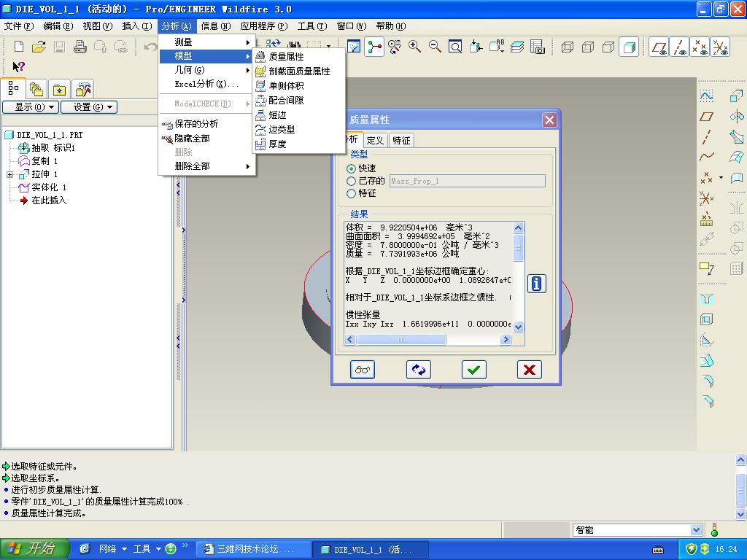Click the Repeat analysis arrows button

point(418,370)
